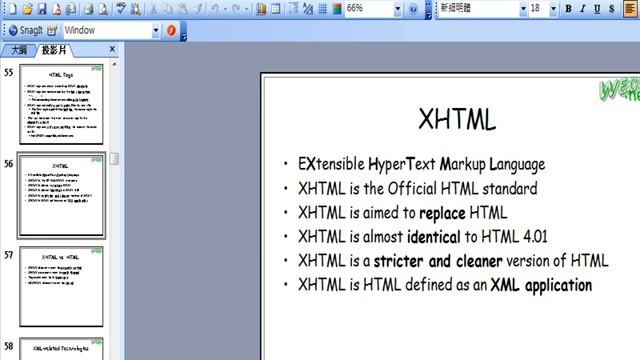Screen dimensions: 640x360
Task: Click the Permission document icon
Action: pos(57,8)
